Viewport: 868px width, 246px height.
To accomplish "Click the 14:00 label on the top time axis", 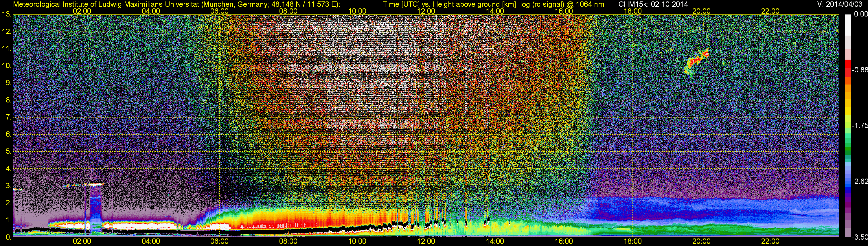I will click(x=495, y=11).
